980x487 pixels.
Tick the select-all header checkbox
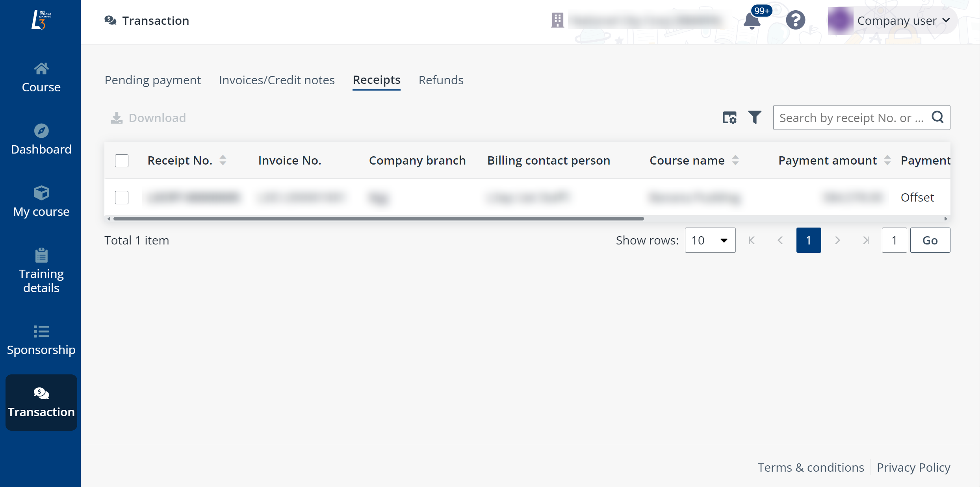coord(122,161)
